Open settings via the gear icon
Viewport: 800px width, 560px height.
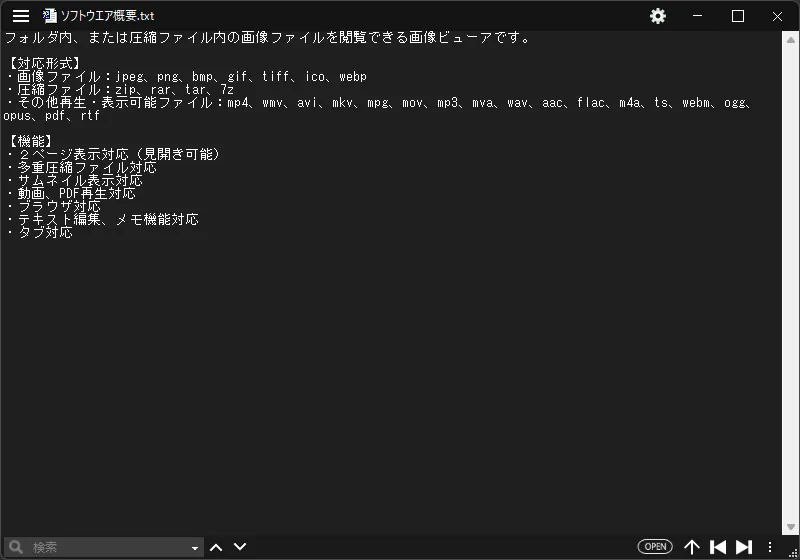click(658, 16)
